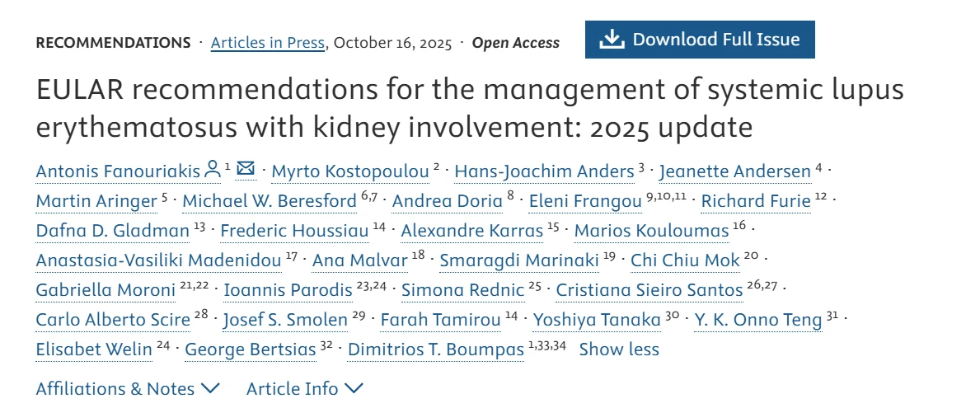The height and width of the screenshot is (408, 980).
Task: Expand the Affiliations & Notes section
Action: point(128,388)
